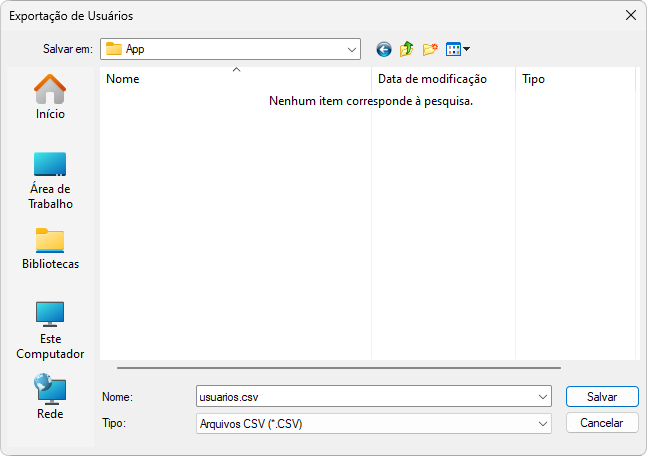Create a new folder
647x456 pixels.
431,49
